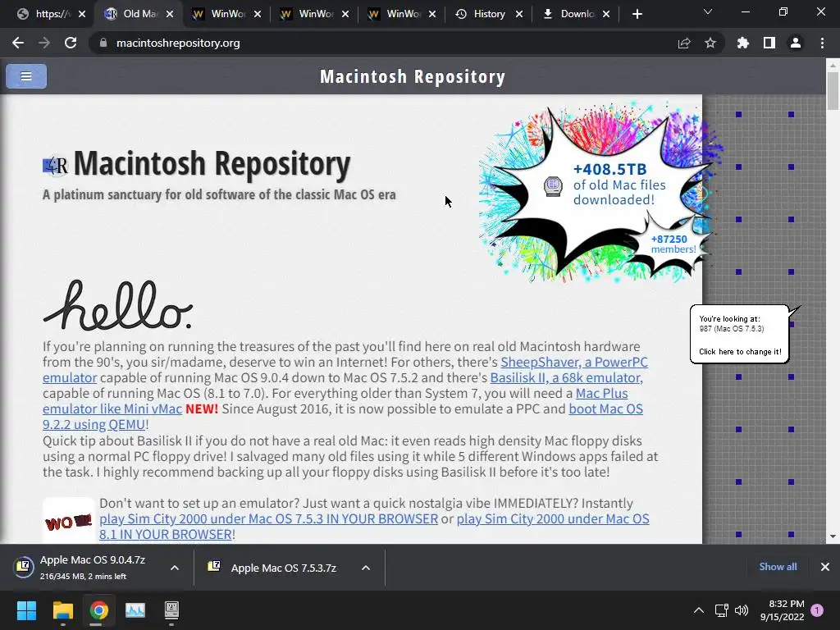Open Basilisk II 68k emulator link
The image size is (840, 630).
coord(566,377)
